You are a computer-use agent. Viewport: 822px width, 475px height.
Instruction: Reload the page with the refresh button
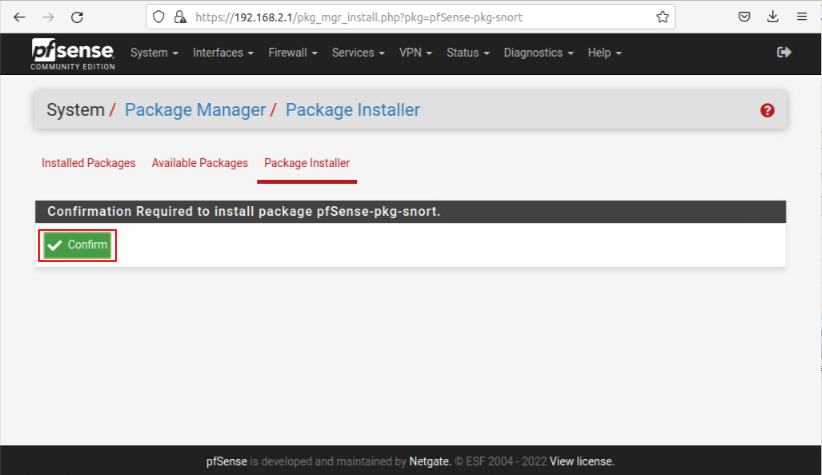tap(77, 18)
